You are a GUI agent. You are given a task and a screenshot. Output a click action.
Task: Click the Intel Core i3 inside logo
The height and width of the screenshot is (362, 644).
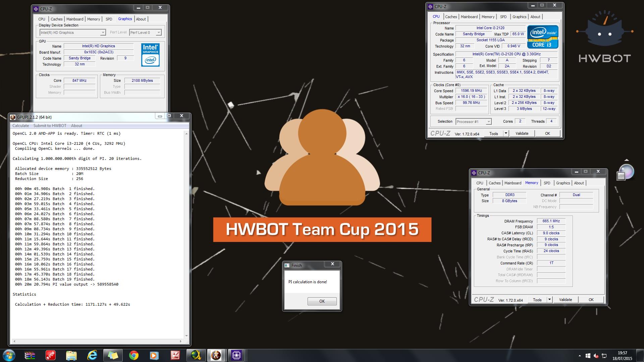pos(543,37)
